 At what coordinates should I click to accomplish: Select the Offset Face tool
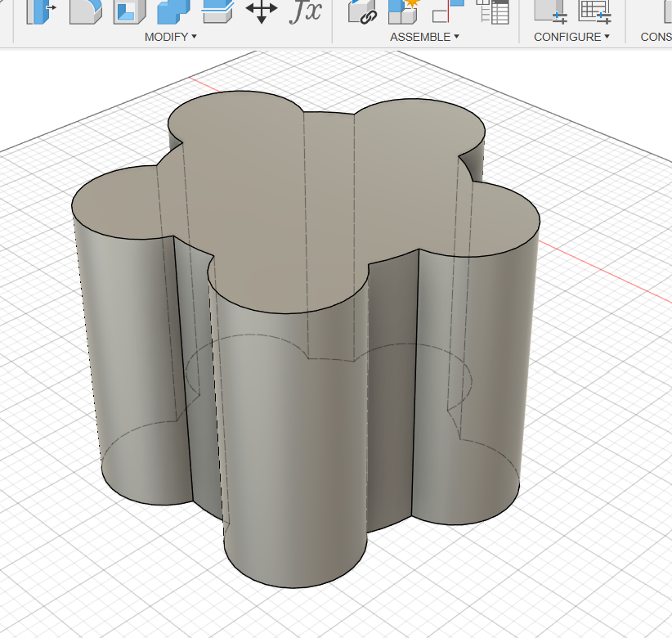(x=217, y=11)
